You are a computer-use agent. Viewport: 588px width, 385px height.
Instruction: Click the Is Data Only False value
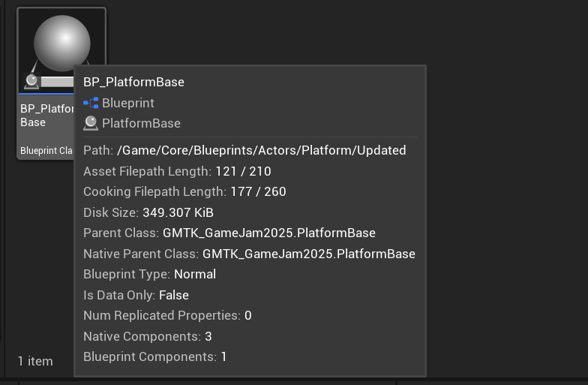tap(174, 295)
